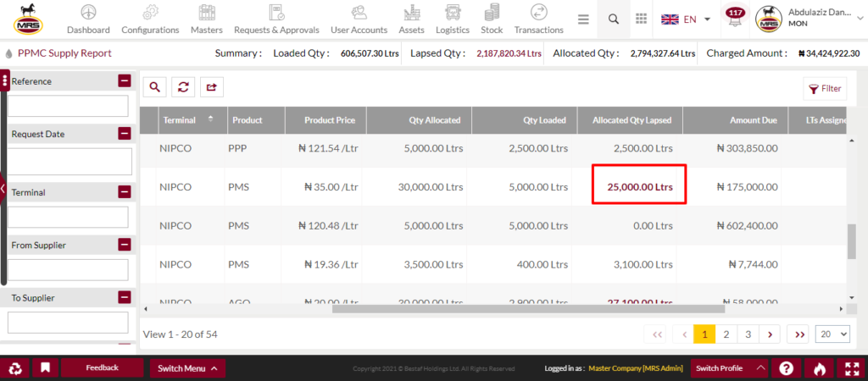Open the help question mark icon
The height and width of the screenshot is (381, 868).
pos(787,368)
